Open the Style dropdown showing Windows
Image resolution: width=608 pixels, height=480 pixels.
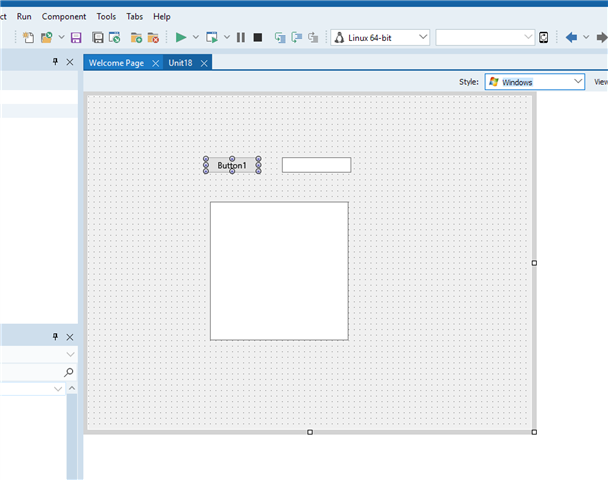[535, 82]
